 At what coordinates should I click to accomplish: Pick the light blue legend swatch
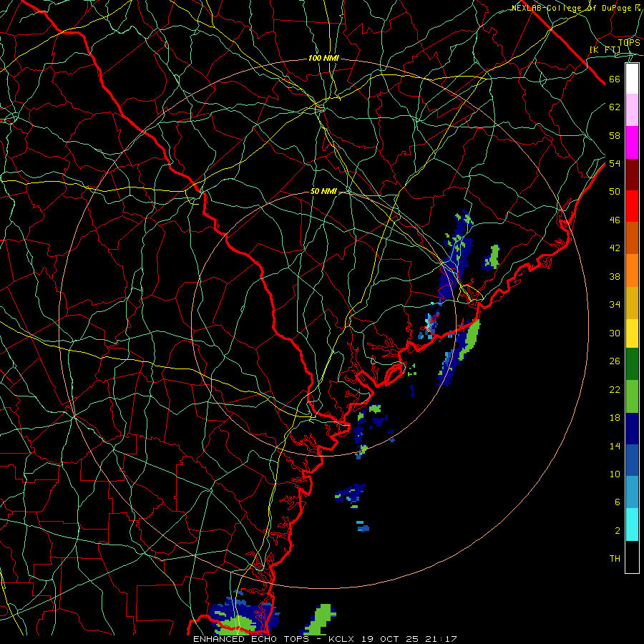click(632, 492)
